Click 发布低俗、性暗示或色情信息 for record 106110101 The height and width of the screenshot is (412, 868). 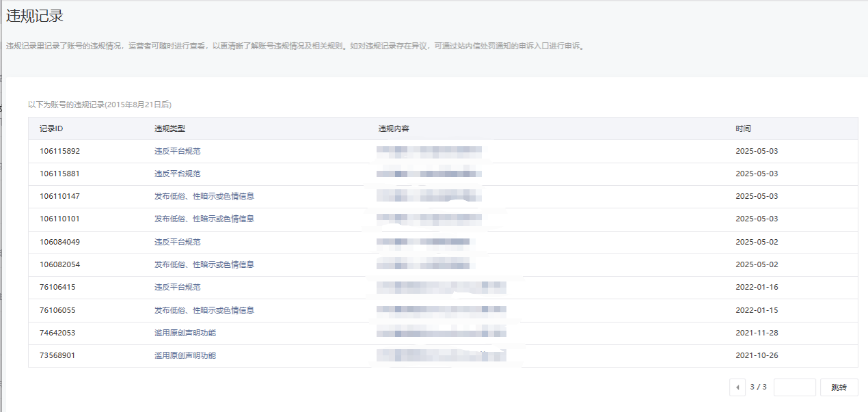pyautogui.click(x=204, y=219)
